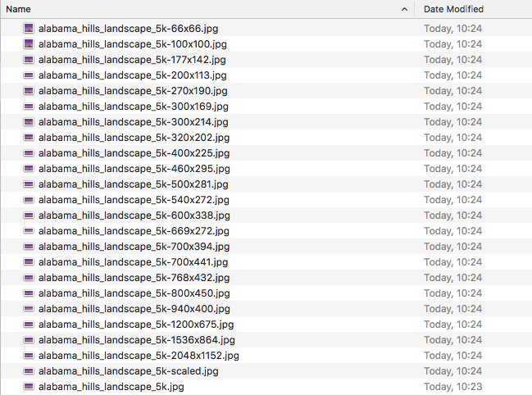Screen dimensions: 532x395
Task: Click the icon for the 700x441 image
Action: point(29,262)
